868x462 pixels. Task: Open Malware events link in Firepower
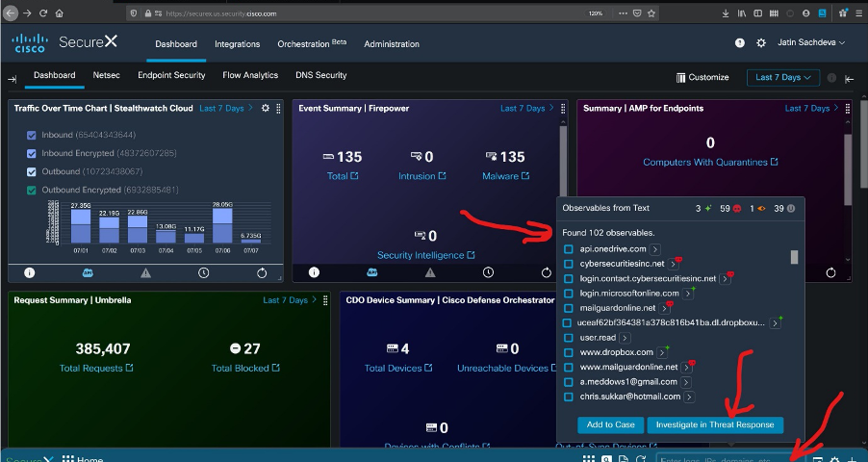[505, 176]
